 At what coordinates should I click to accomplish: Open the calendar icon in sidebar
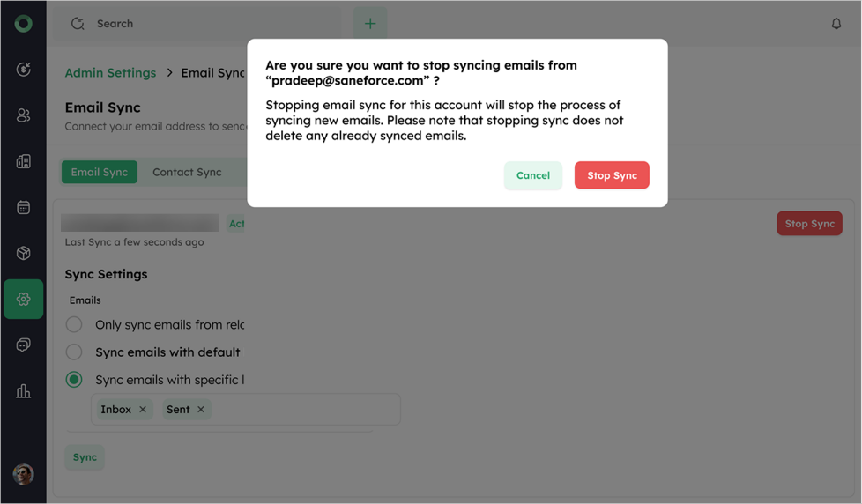[23, 207]
